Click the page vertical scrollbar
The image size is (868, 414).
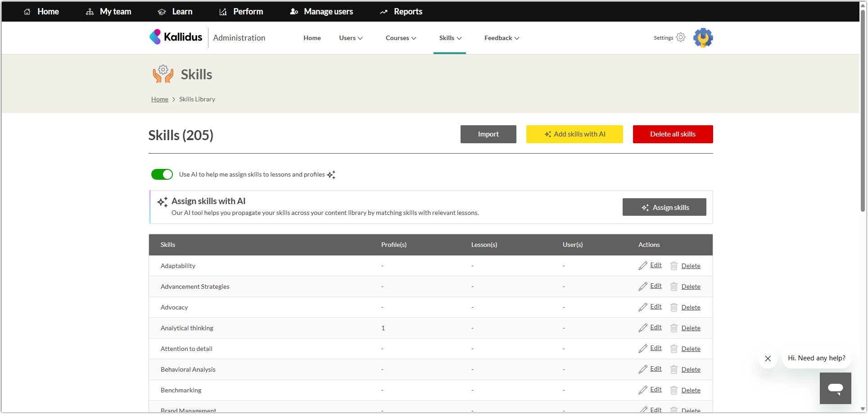(x=863, y=108)
